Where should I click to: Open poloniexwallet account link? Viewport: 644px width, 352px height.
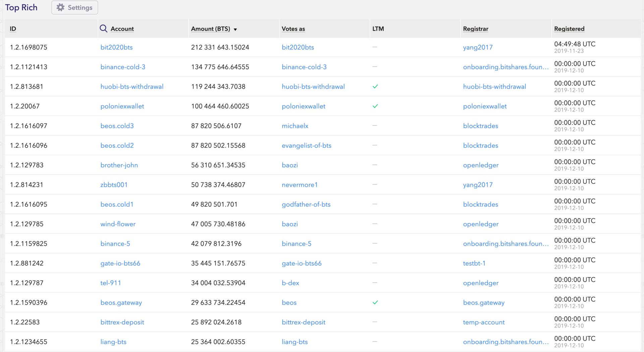pos(122,106)
